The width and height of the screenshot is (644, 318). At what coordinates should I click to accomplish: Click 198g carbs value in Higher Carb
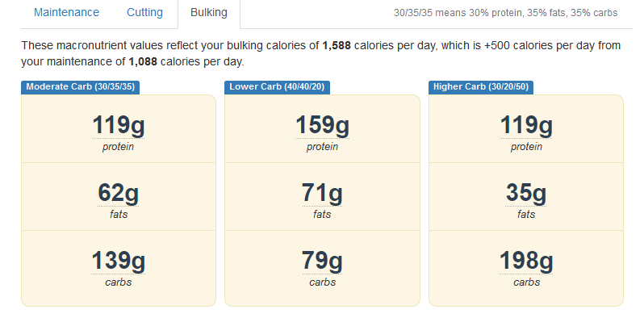pyautogui.click(x=526, y=261)
